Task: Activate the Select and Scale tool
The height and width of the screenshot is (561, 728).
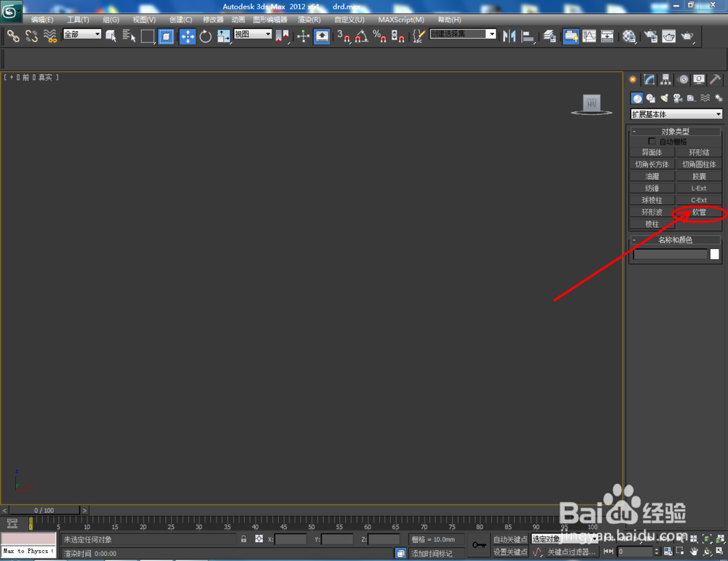Action: coord(223,36)
